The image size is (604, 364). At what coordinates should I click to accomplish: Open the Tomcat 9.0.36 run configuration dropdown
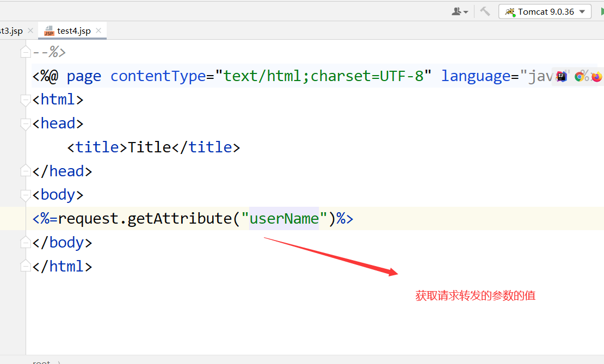(x=545, y=11)
